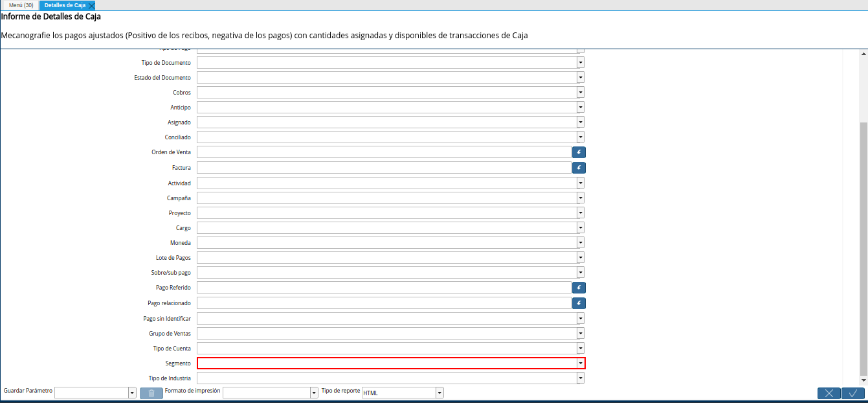The image size is (868, 403).
Task: Expand the Formato de impresión dropdown
Action: tap(315, 392)
